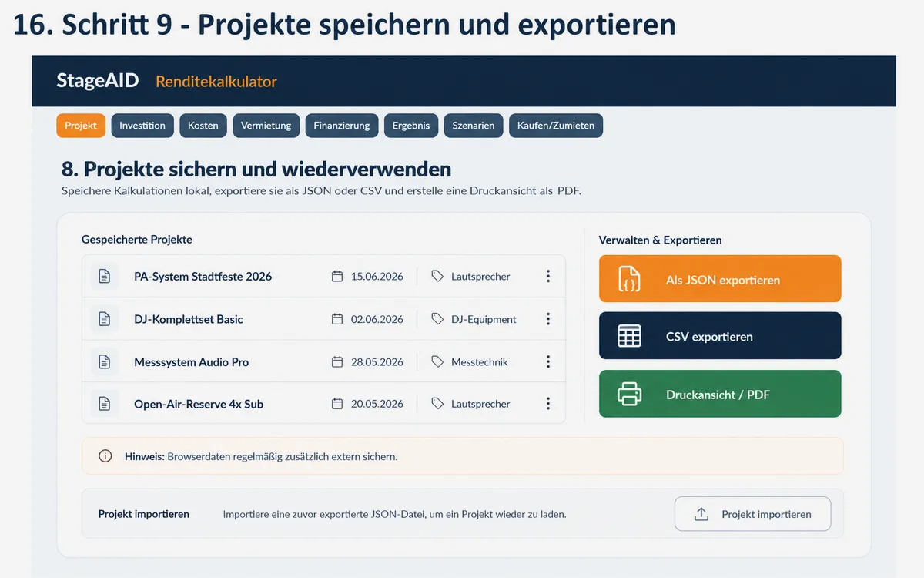Click document icon of PA-System Stadtfeste 2026

click(104, 276)
